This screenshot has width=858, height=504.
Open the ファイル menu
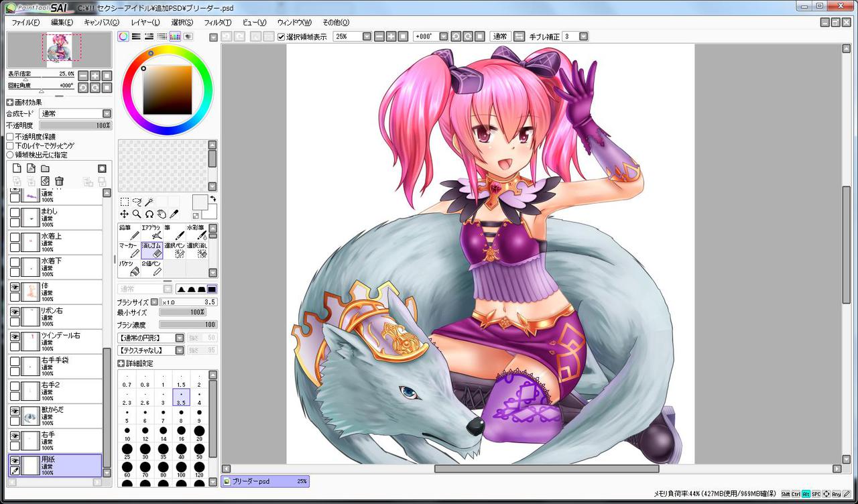pos(25,22)
